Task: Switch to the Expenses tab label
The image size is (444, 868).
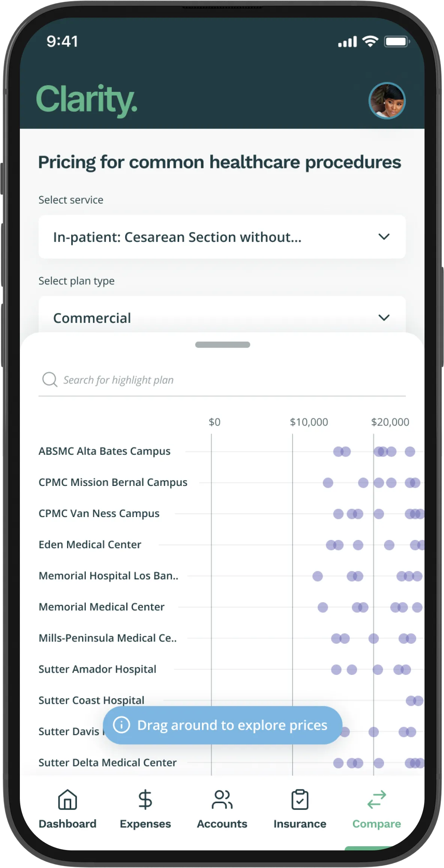Action: (145, 824)
